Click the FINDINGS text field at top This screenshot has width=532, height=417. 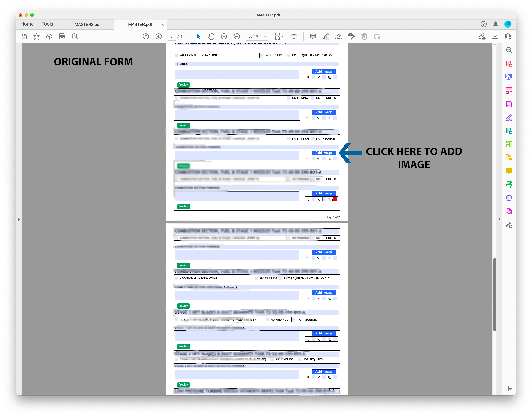coord(237,74)
